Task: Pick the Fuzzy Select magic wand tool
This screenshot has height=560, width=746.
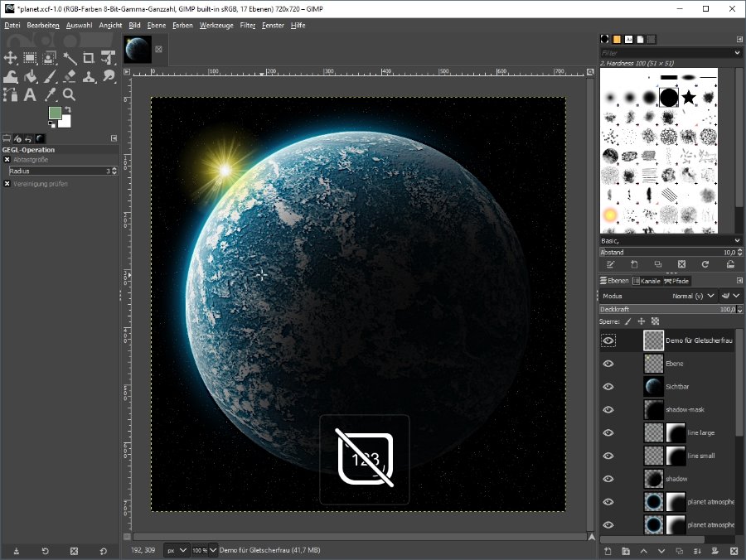Action: (x=70, y=58)
